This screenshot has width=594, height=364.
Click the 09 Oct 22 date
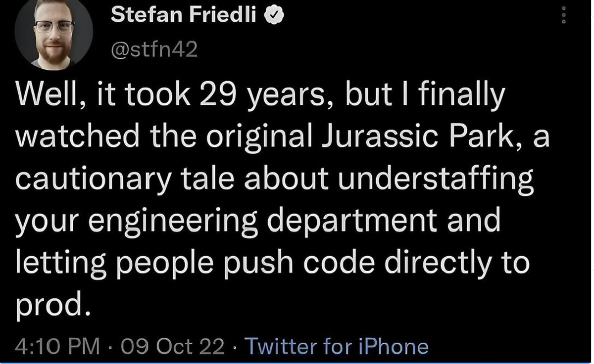coord(172,346)
